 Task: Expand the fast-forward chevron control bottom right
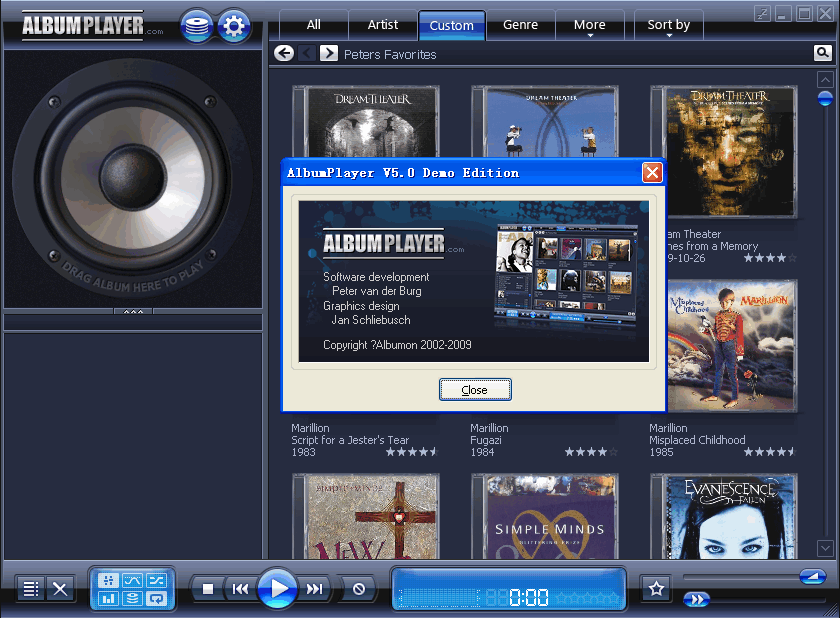698,598
